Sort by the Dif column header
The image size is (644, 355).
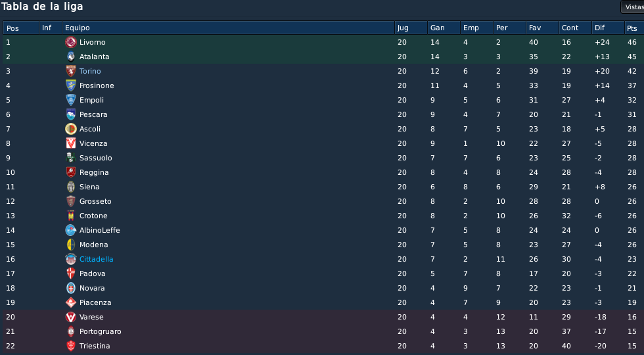tap(608, 28)
